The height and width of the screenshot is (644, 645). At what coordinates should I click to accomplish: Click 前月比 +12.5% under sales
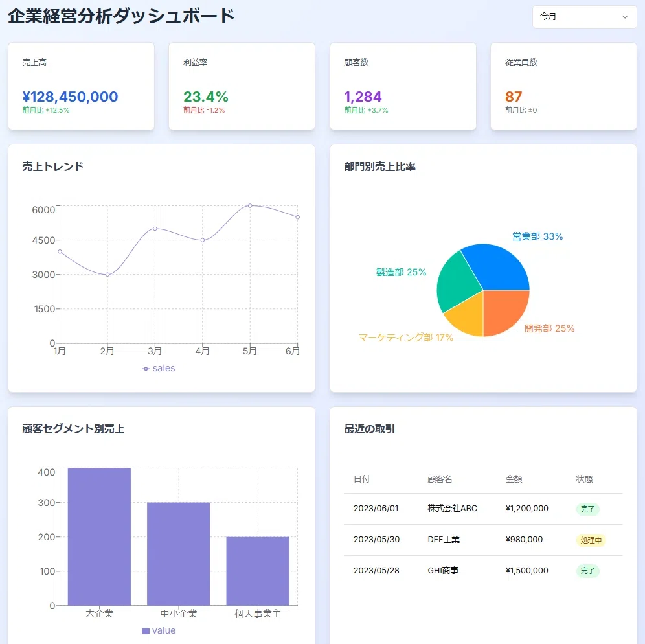(46, 110)
